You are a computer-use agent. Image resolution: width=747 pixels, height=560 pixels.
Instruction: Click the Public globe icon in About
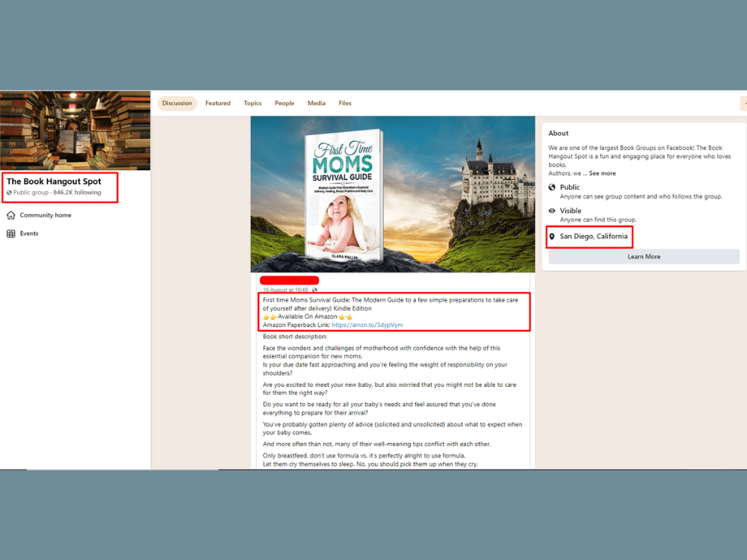coord(552,187)
